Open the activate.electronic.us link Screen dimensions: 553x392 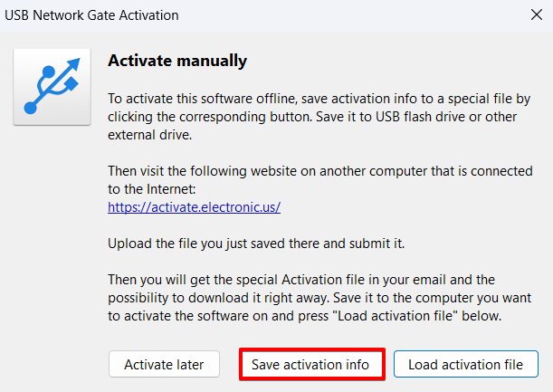pos(194,206)
